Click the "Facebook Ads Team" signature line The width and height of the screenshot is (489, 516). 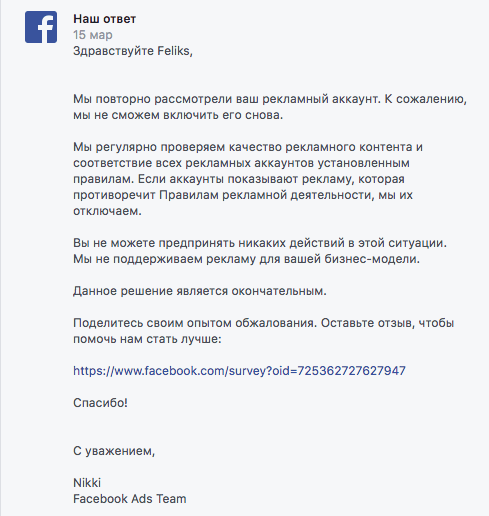pyautogui.click(x=130, y=499)
